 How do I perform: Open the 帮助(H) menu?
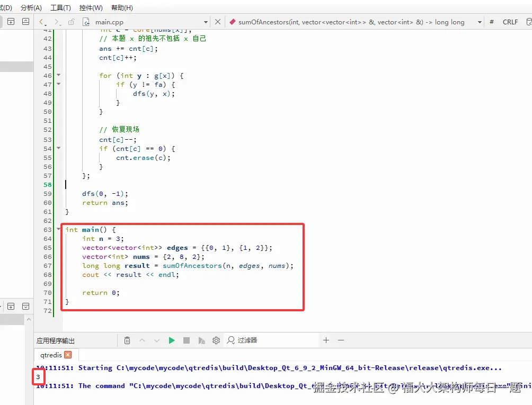point(122,7)
